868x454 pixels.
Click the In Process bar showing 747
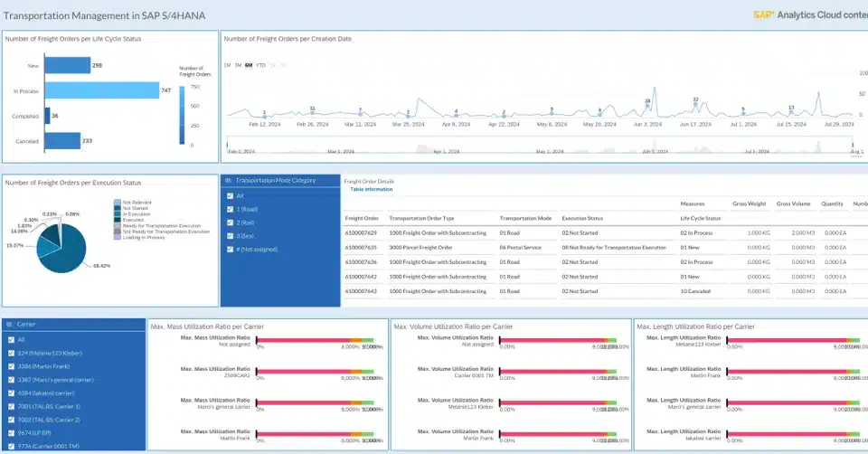102,90
